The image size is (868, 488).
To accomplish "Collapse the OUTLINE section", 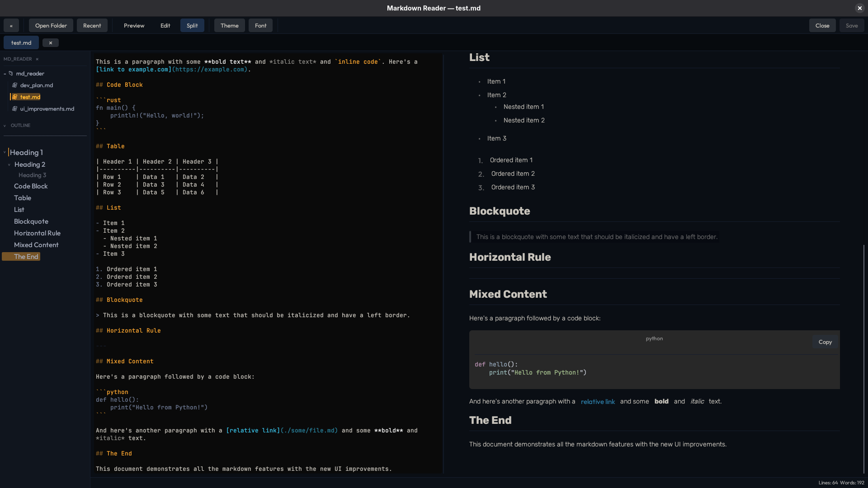I will coord(5,125).
